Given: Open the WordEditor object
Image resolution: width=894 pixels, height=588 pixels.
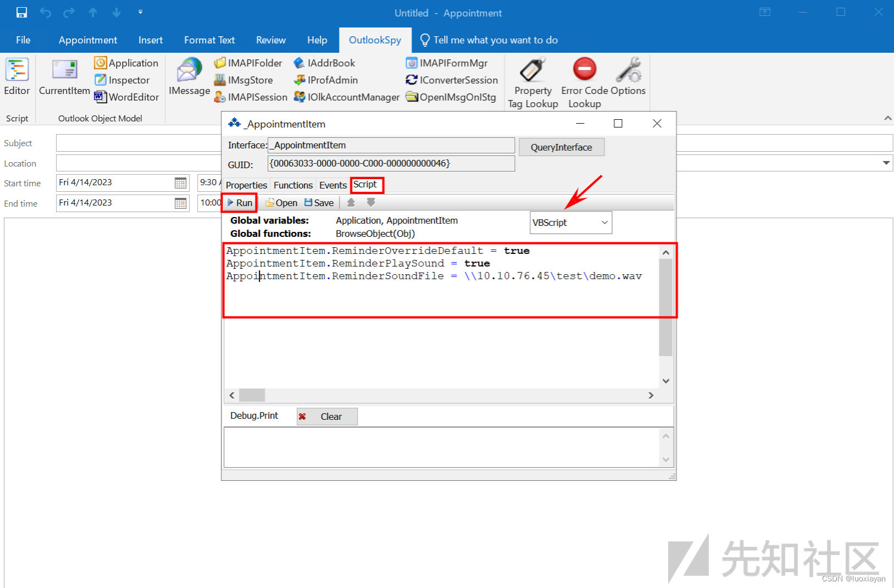Looking at the screenshot, I should click(x=126, y=97).
